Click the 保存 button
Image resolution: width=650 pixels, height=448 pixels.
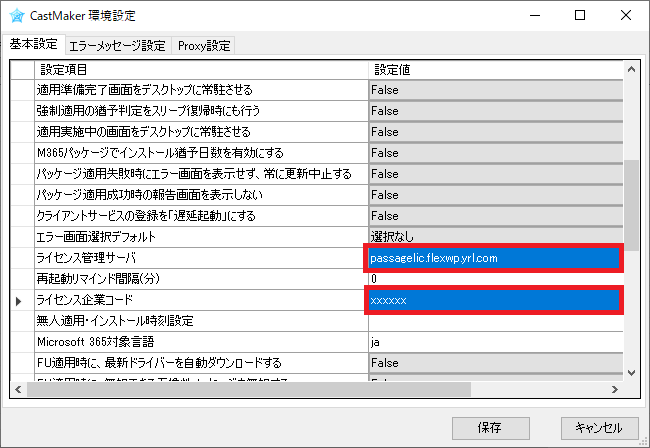(490, 428)
